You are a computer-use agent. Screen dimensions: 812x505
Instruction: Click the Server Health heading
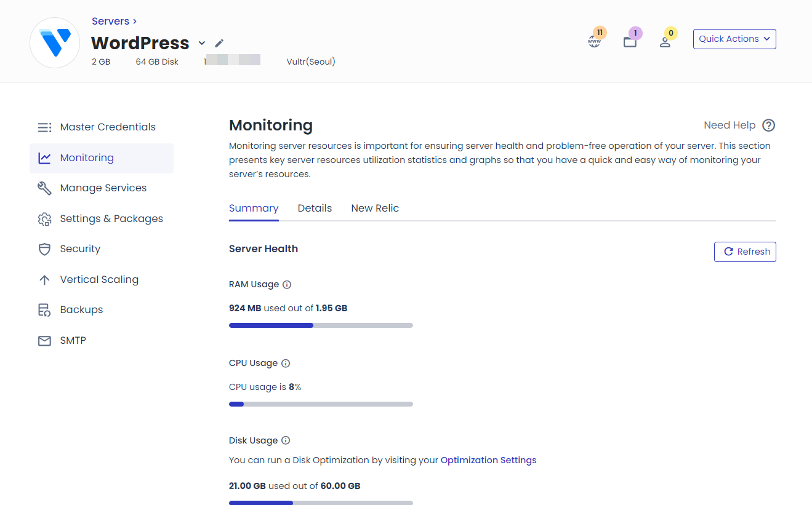pos(263,249)
